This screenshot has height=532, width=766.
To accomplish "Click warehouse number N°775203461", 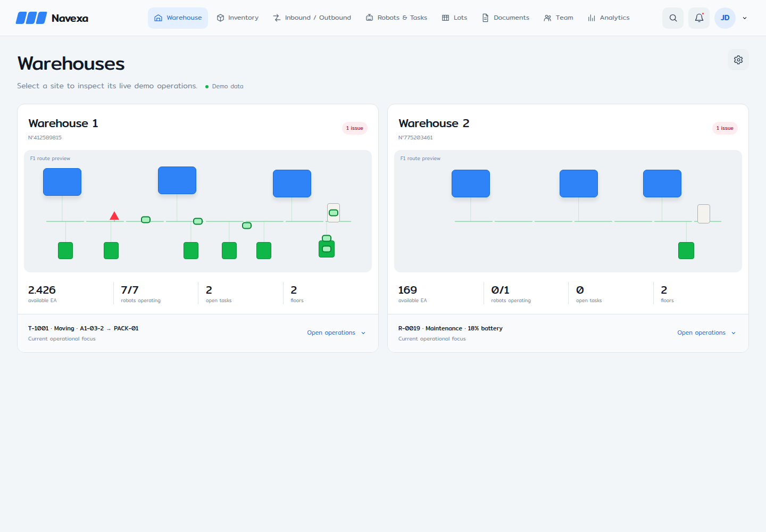I will click(x=415, y=138).
